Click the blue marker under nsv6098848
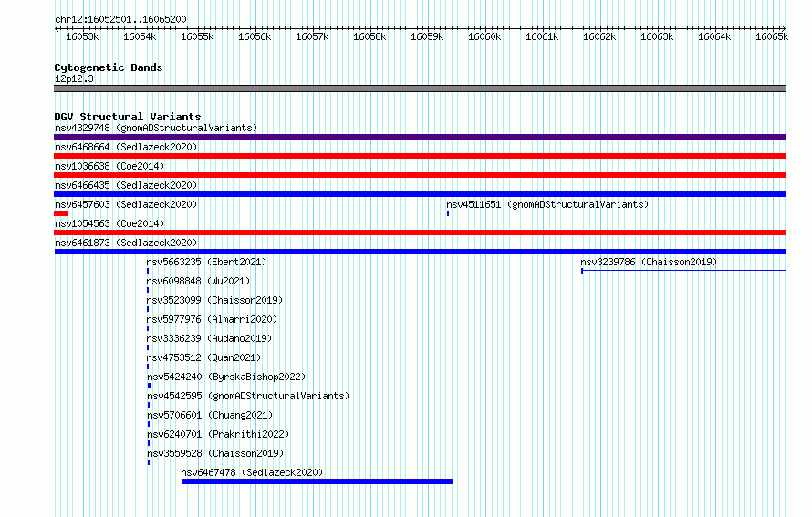 click(148, 290)
